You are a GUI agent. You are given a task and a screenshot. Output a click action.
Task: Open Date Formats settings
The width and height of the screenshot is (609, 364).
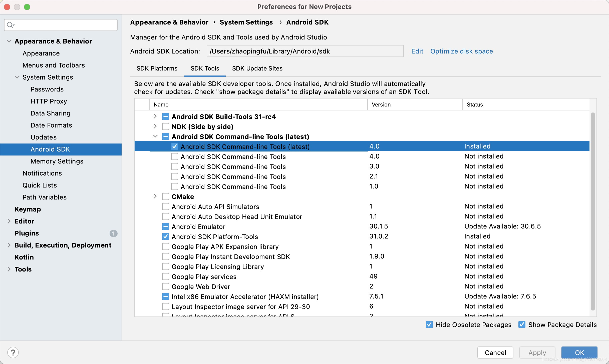coord(51,125)
